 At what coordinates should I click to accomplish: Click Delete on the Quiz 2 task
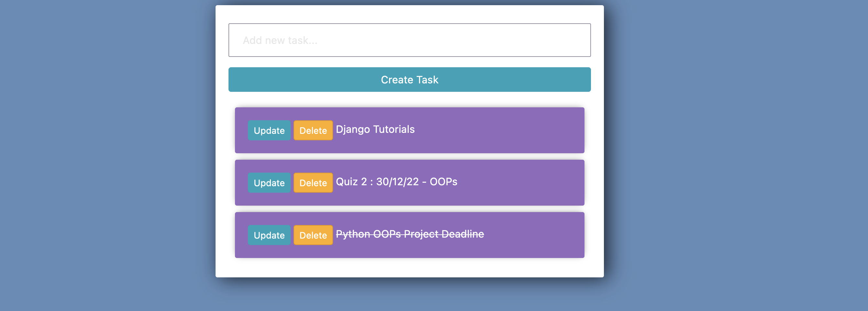point(313,182)
